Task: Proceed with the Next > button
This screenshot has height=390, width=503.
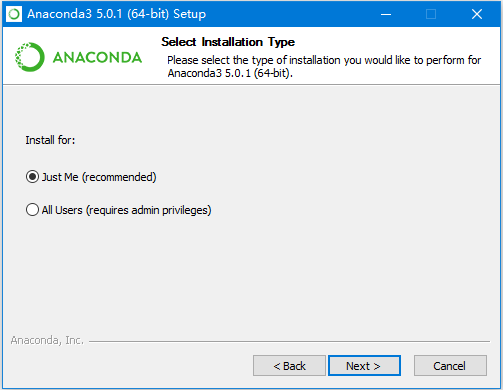Action: tap(364, 366)
